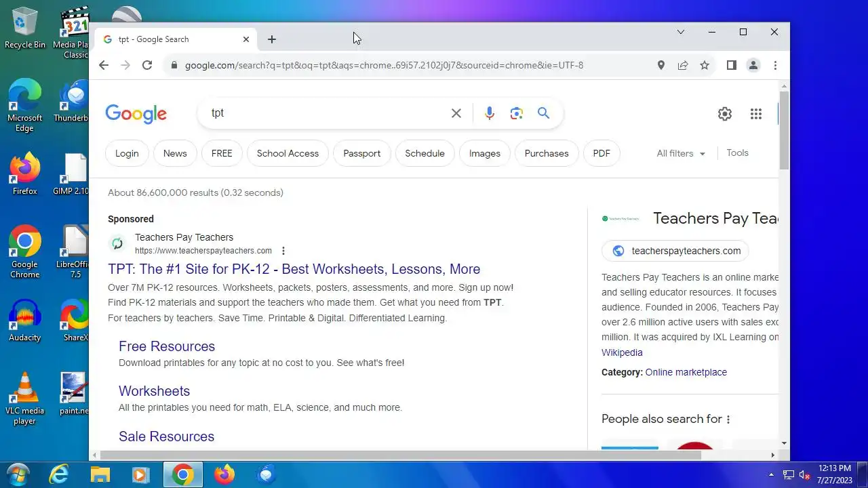Bookmark this tab with the star icon

point(705,65)
